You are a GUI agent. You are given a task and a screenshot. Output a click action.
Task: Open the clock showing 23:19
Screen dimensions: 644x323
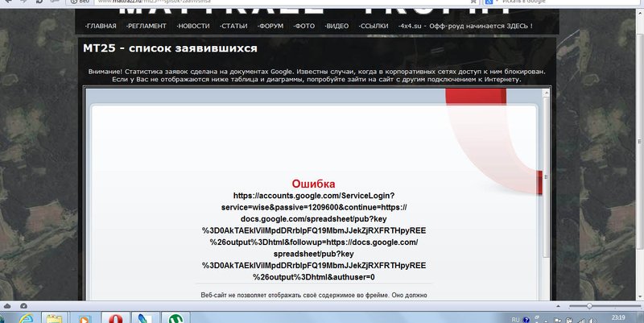click(618, 317)
